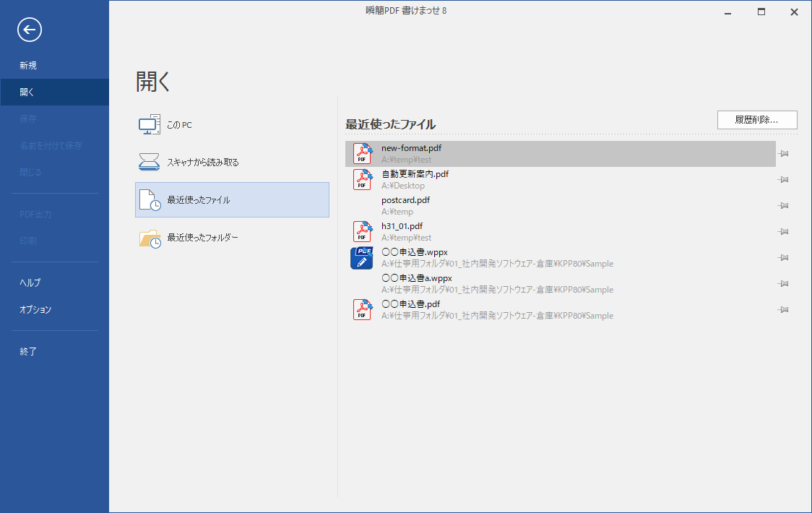Click the A:¥Desktop path text
812x513 pixels.
[x=403, y=186]
